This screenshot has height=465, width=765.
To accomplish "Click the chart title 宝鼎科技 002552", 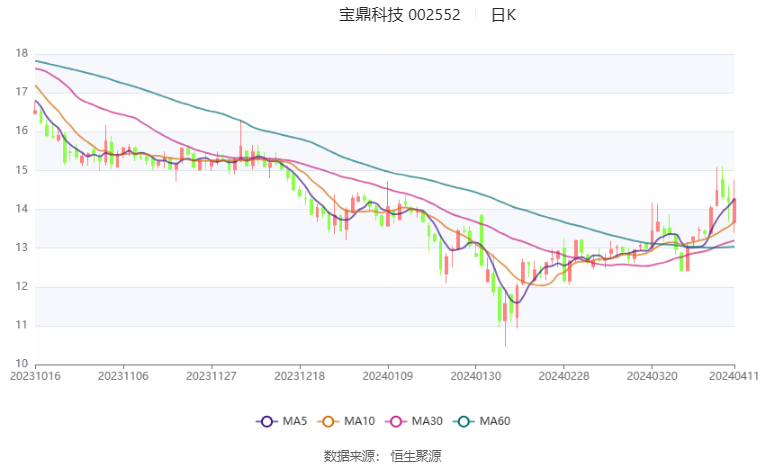I will coord(399,15).
